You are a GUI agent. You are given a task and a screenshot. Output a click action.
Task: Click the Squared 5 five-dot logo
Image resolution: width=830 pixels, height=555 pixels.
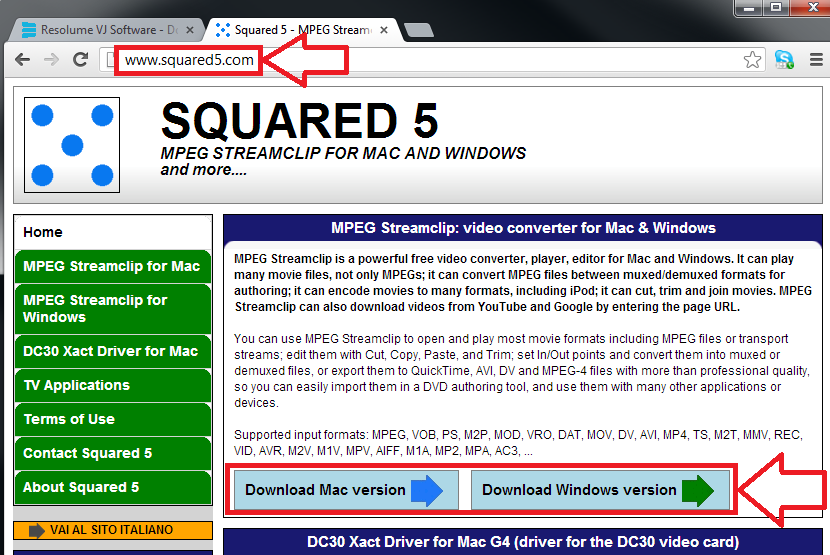click(72, 145)
